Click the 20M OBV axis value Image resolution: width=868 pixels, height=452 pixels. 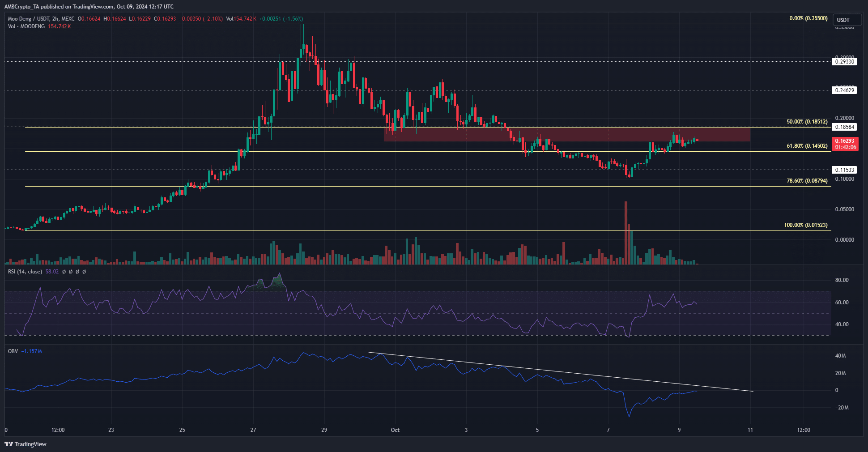(x=840, y=373)
